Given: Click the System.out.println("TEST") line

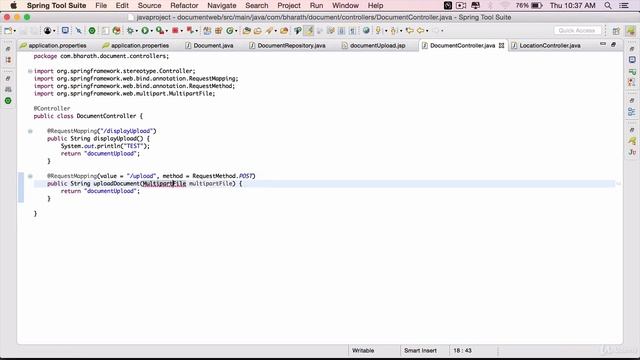Looking at the screenshot, I should click(x=105, y=146).
